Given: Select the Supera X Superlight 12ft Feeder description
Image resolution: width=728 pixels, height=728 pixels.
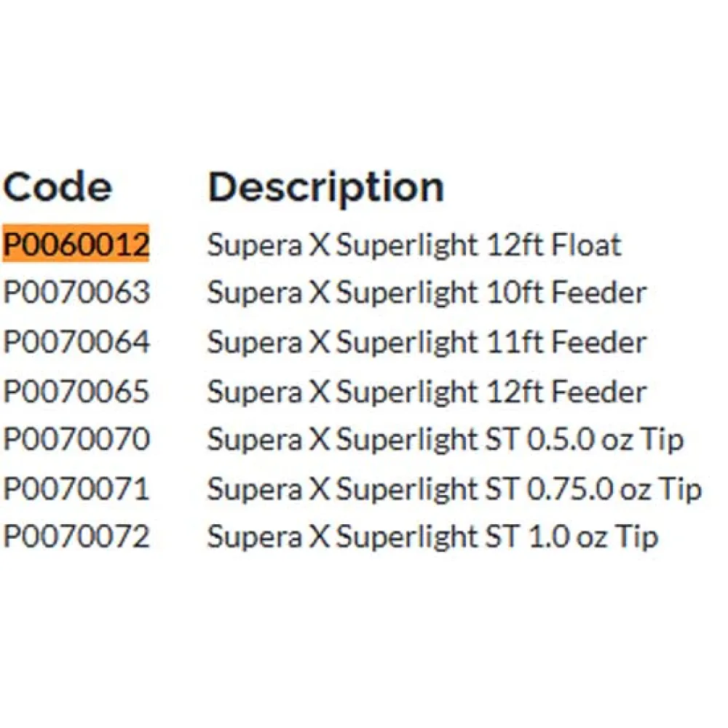Looking at the screenshot, I should 427,391.
